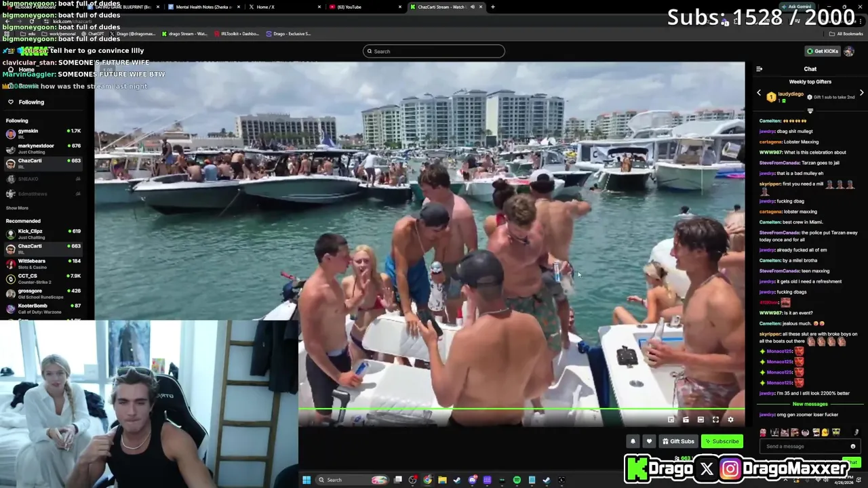Open a new browser tab with plus
868x488 pixels.
(492, 7)
